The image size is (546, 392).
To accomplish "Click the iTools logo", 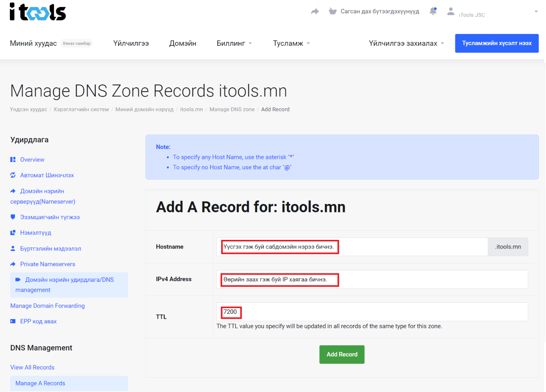I will tap(38, 12).
